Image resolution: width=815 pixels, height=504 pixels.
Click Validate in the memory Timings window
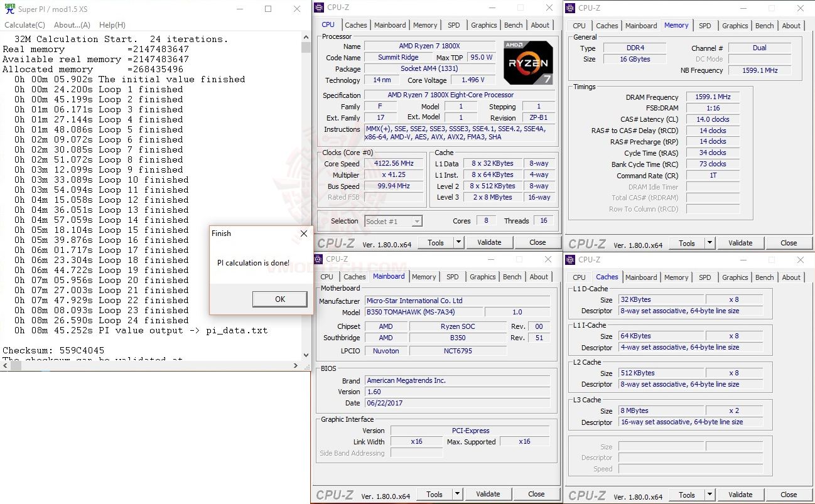(x=740, y=243)
